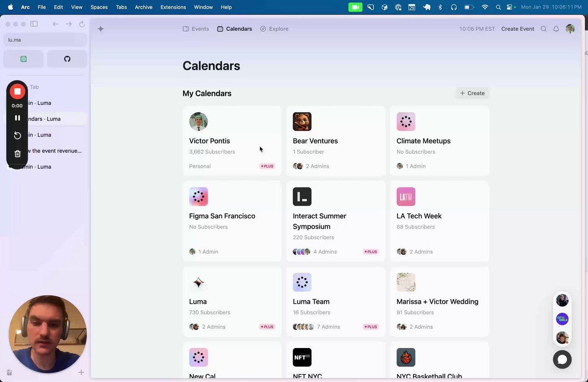Click the Figma San Francisco gradient icon
588x382 pixels.
[x=198, y=197]
